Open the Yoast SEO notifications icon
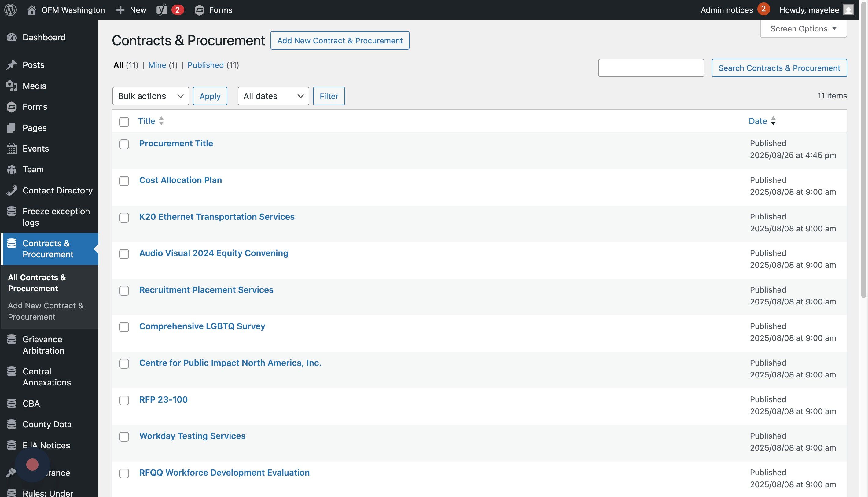Viewport: 868px width, 497px height. pos(162,9)
